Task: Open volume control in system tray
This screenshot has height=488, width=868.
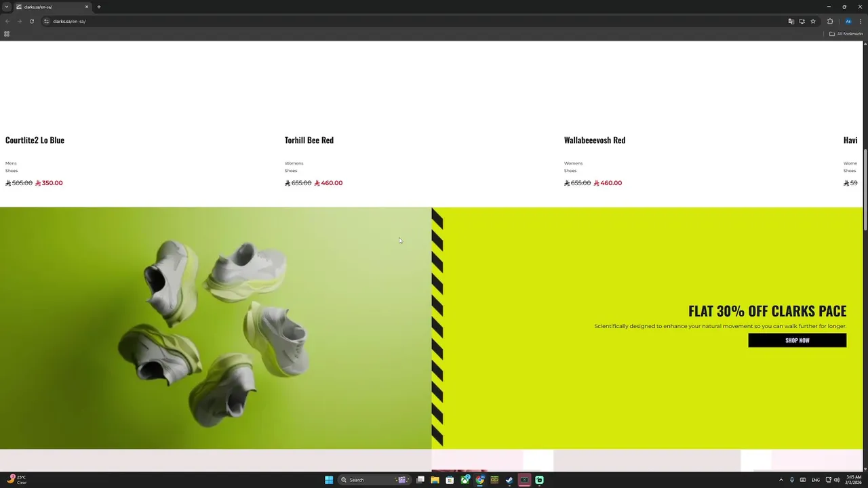Action: point(837,480)
